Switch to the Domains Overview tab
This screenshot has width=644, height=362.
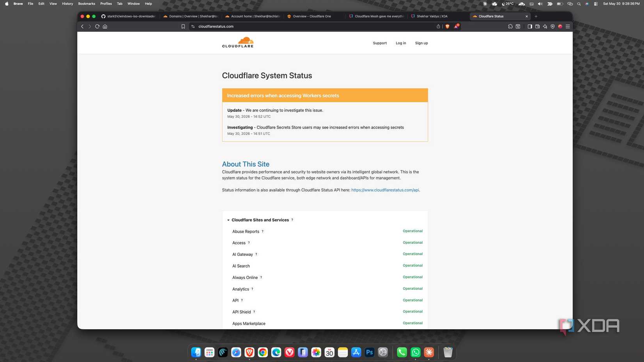point(190,16)
